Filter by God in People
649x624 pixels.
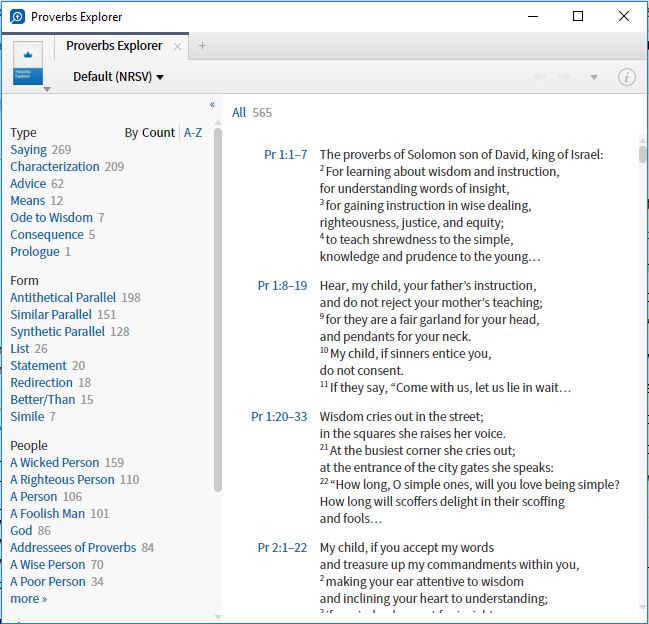pos(21,530)
